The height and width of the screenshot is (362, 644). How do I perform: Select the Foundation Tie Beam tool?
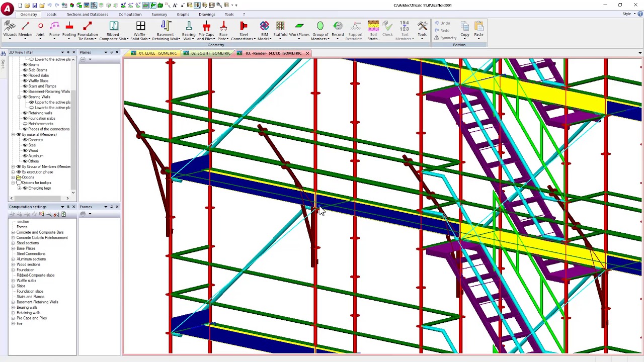tap(88, 31)
